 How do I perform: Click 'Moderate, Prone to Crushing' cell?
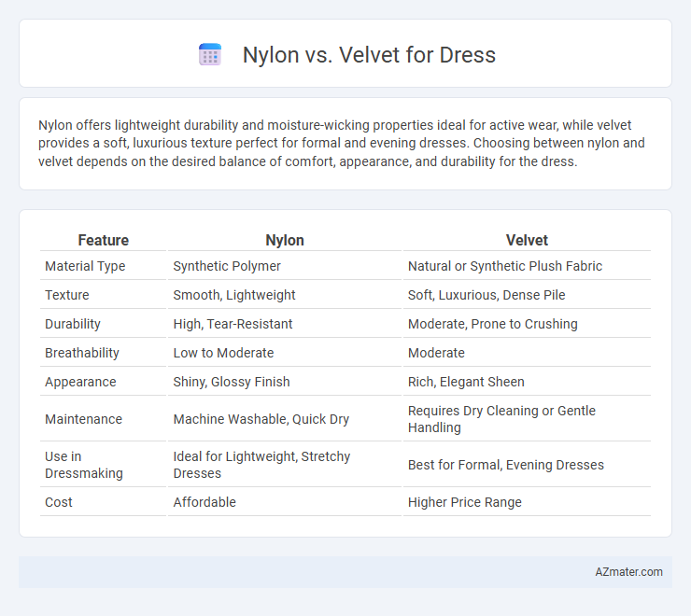click(x=493, y=324)
